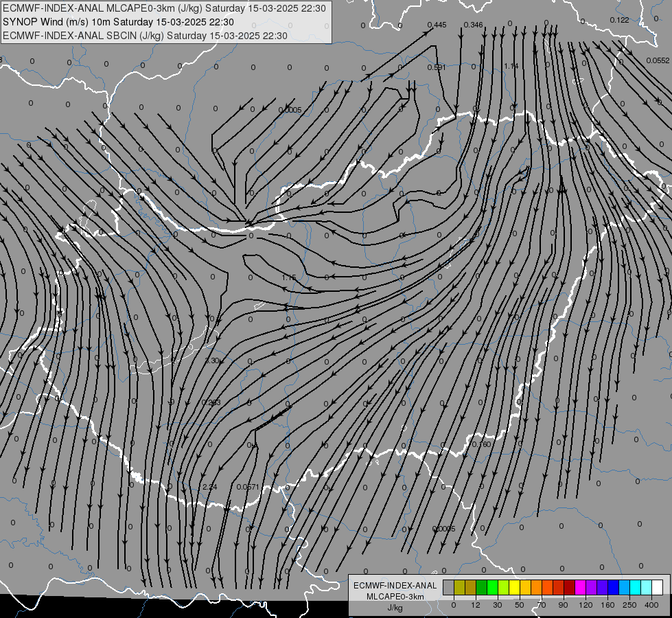The width and height of the screenshot is (672, 618).
Task: Click the map value 0.0571
Action: 248,487
